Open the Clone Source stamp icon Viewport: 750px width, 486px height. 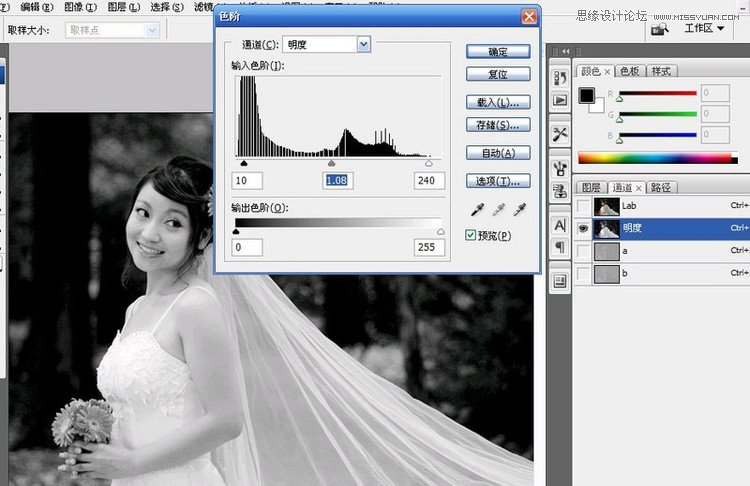[x=560, y=190]
